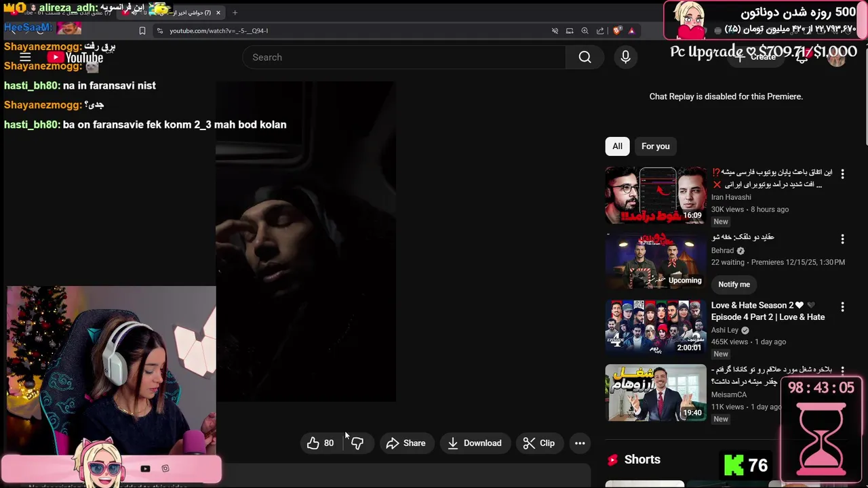Click the dark video player area
Viewport: 868px width, 488px height.
[306, 241]
